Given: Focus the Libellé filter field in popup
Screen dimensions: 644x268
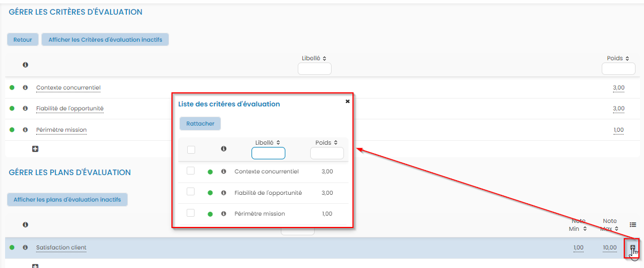Looking at the screenshot, I should coord(268,153).
